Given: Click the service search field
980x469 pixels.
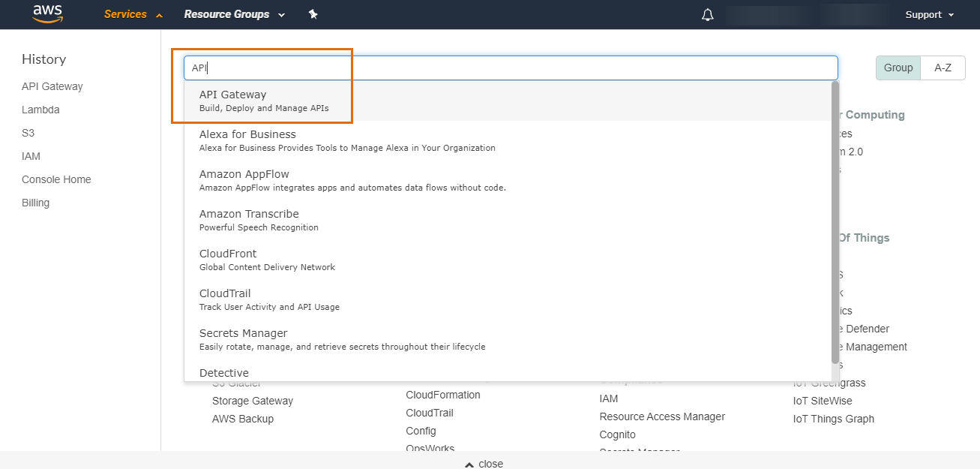Looking at the screenshot, I should [511, 68].
